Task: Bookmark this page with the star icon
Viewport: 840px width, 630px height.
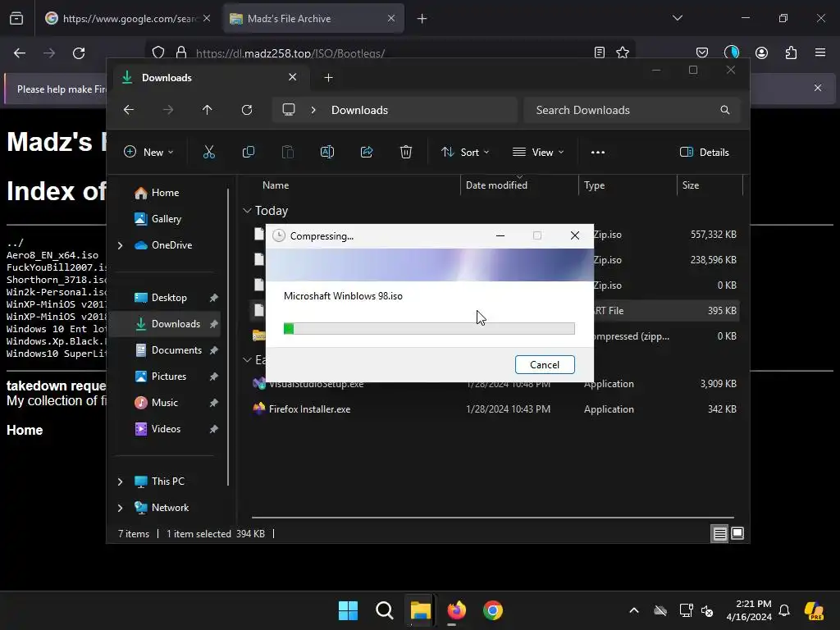Action: click(x=623, y=52)
